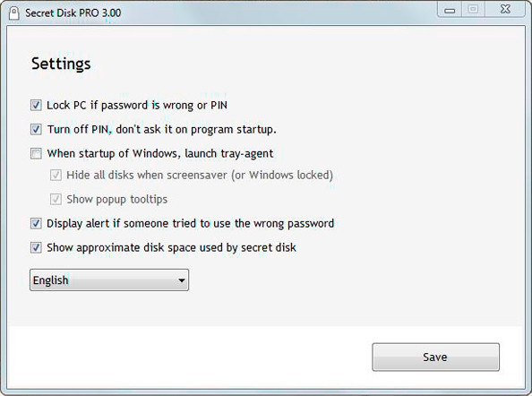Click the language dropdown arrow

coord(182,280)
